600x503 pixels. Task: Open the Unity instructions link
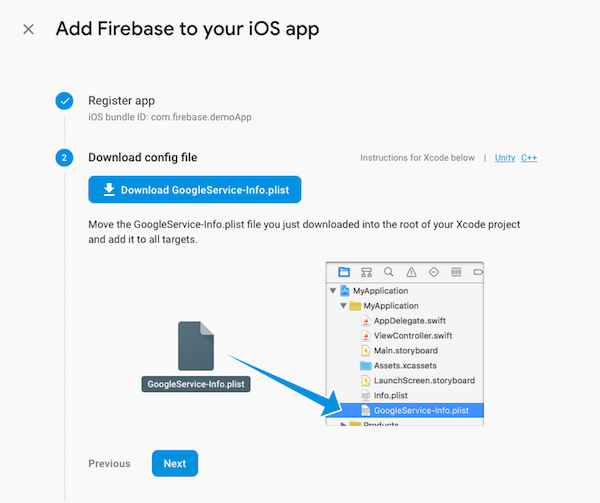504,158
